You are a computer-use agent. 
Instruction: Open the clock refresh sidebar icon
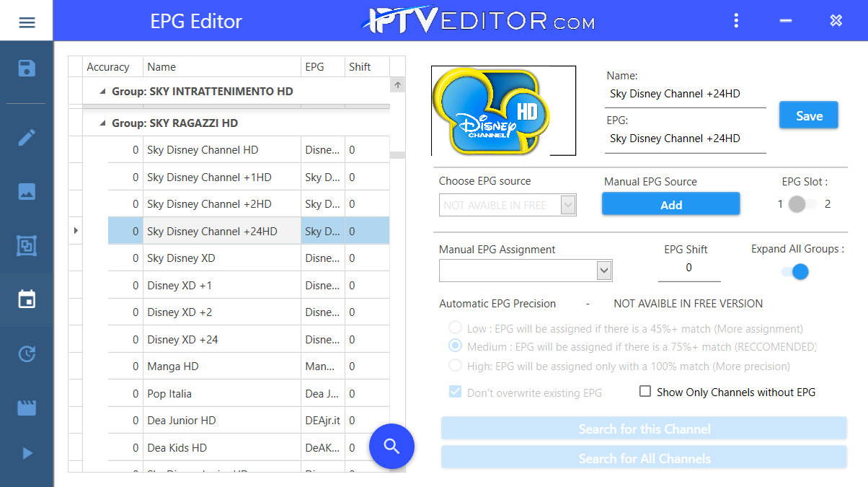click(27, 354)
